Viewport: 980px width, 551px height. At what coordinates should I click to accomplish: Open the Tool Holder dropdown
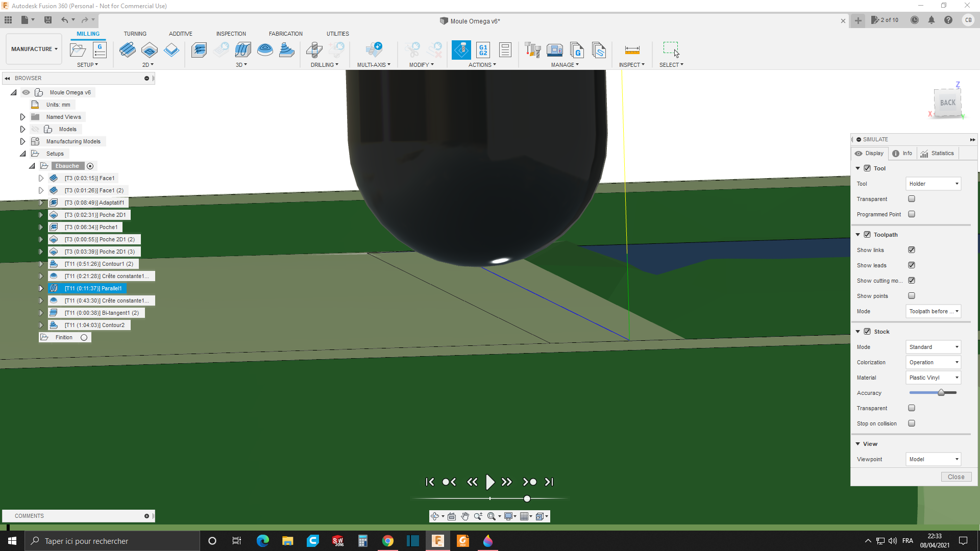click(x=933, y=184)
